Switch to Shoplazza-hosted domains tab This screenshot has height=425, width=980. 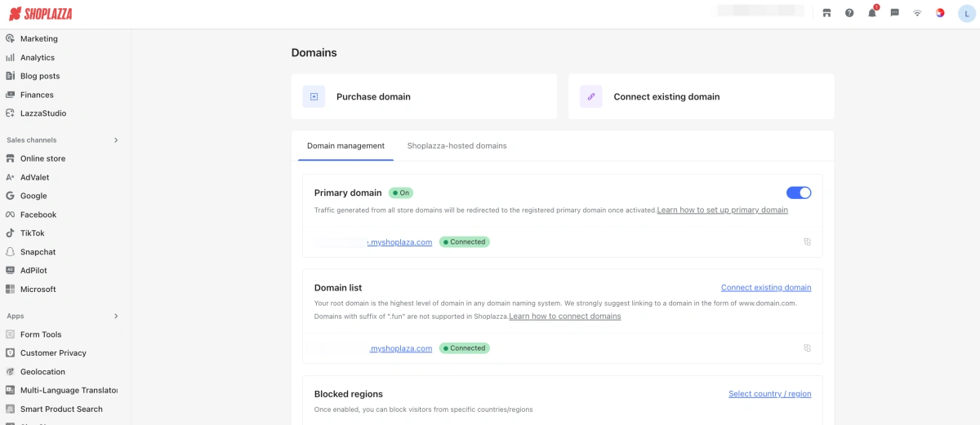[x=457, y=146]
